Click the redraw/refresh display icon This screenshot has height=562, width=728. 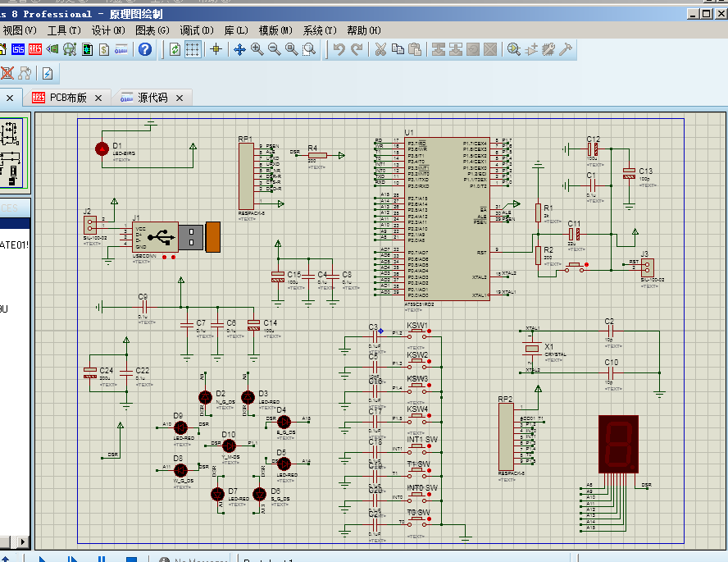175,49
